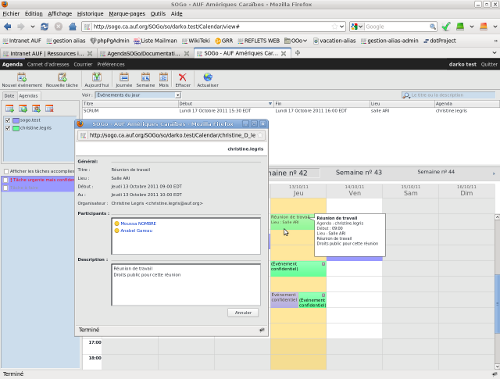The image size is (500, 379).
Task: Sort by the Début column header
Action: tap(226, 104)
